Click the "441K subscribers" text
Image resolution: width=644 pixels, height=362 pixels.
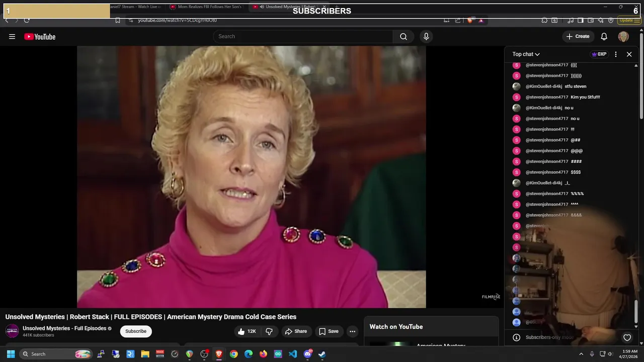tap(38, 335)
